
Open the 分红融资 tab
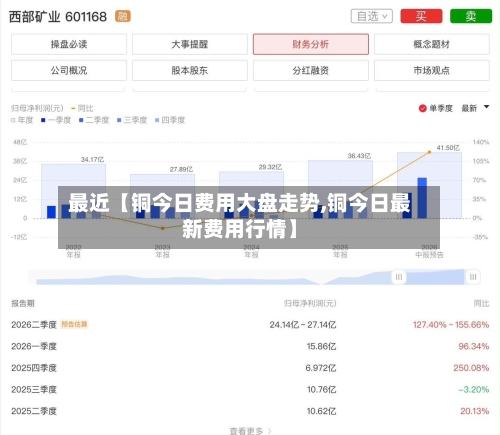click(x=311, y=70)
